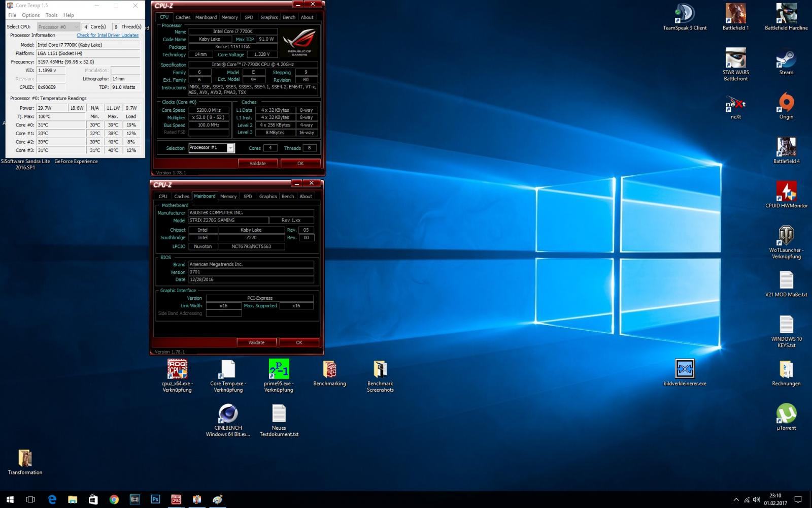Image resolution: width=812 pixels, height=508 pixels.
Task: Switch to Memory tab in top CPU-Z
Action: tap(229, 17)
